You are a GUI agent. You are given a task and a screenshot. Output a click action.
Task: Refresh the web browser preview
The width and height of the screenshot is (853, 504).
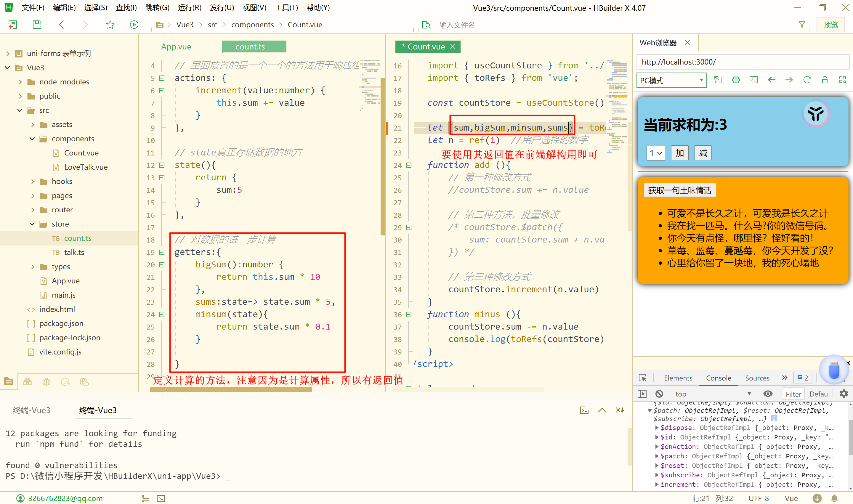point(807,80)
